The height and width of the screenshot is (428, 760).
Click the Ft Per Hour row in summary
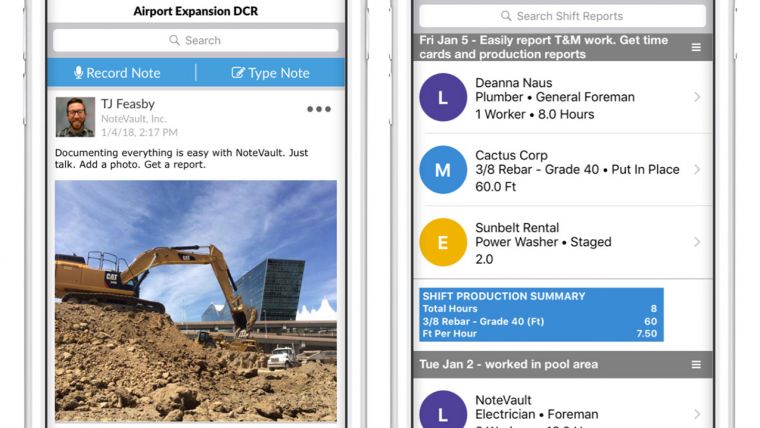(x=539, y=333)
